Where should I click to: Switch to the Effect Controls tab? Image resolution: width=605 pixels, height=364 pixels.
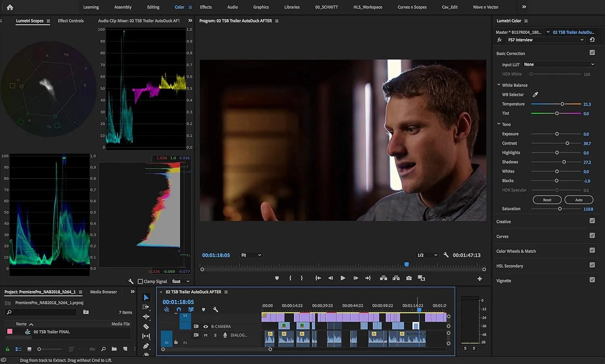71,21
